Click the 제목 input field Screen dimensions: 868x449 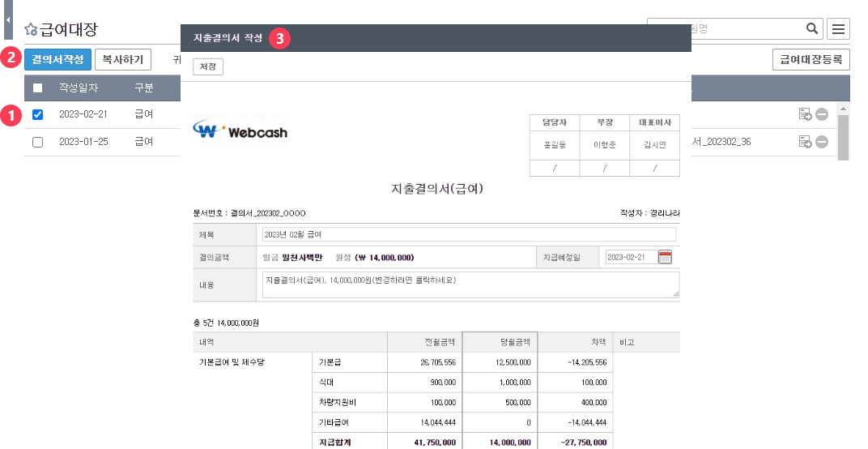[469, 234]
